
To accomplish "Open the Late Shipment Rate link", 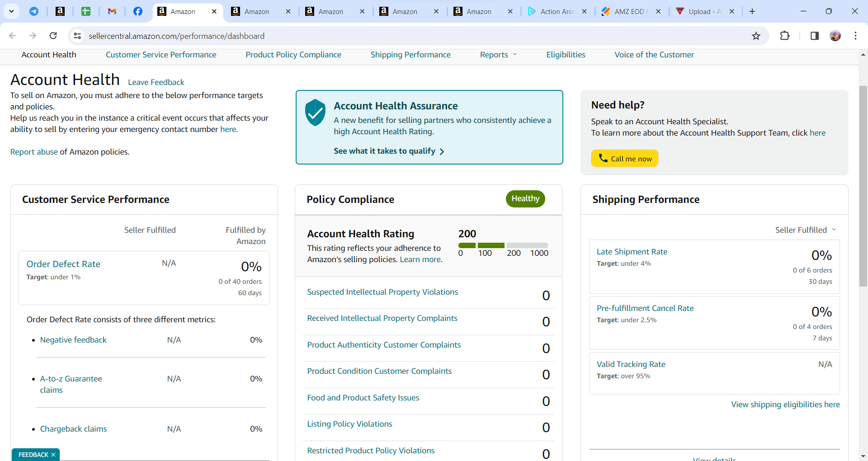I will click(x=632, y=252).
